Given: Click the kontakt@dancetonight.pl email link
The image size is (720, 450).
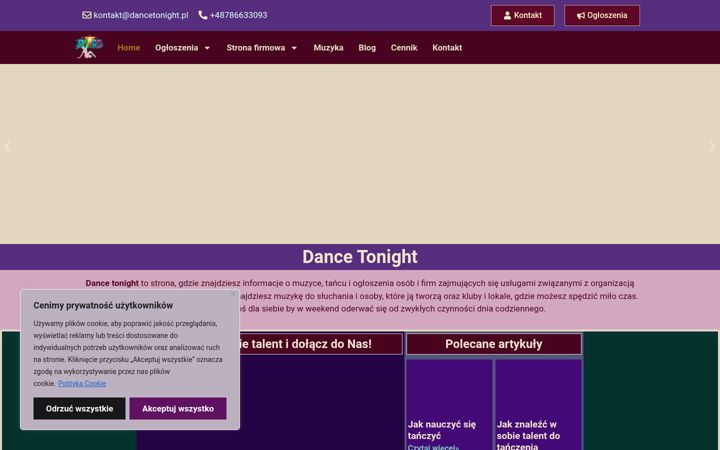Looking at the screenshot, I should pos(141,15).
